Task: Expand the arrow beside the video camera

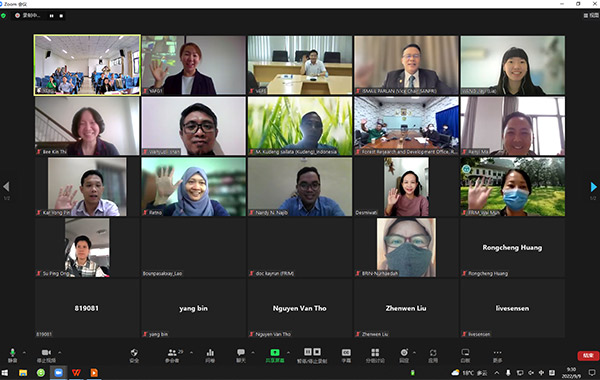Action: tap(59, 352)
